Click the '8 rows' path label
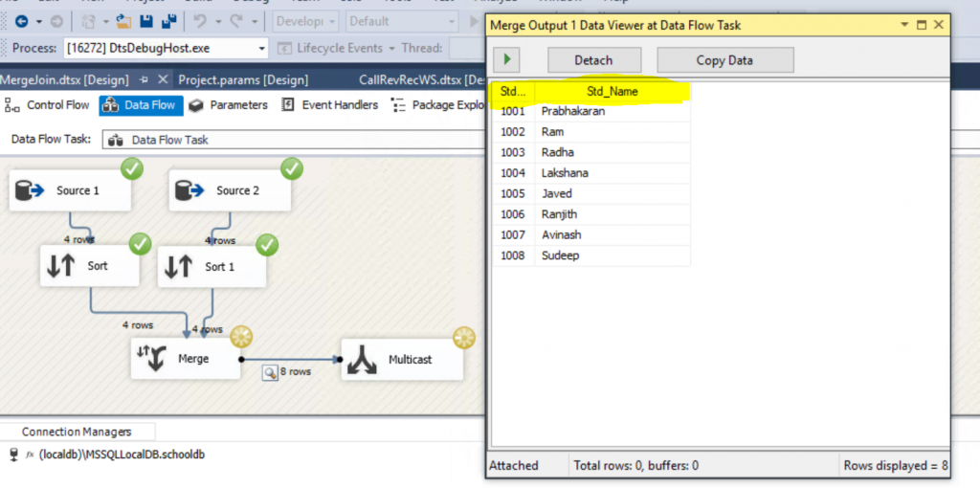Screen dimensions: 980x488 (295, 372)
